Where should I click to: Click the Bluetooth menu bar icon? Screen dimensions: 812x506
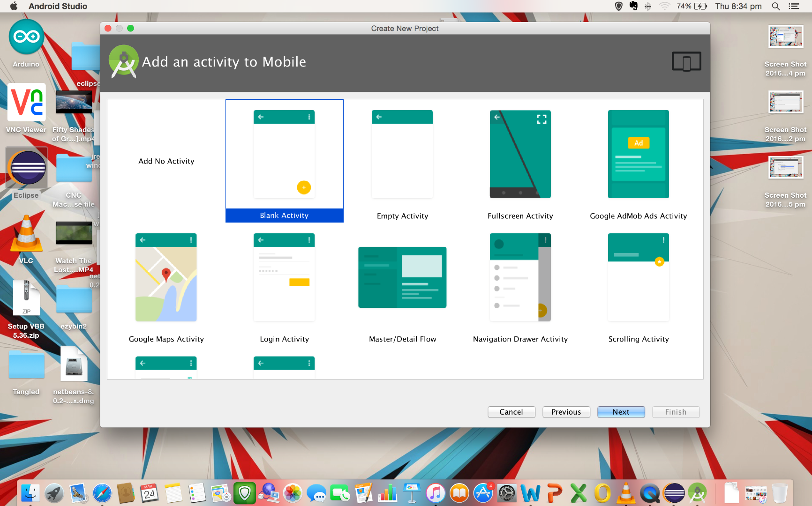pos(648,6)
